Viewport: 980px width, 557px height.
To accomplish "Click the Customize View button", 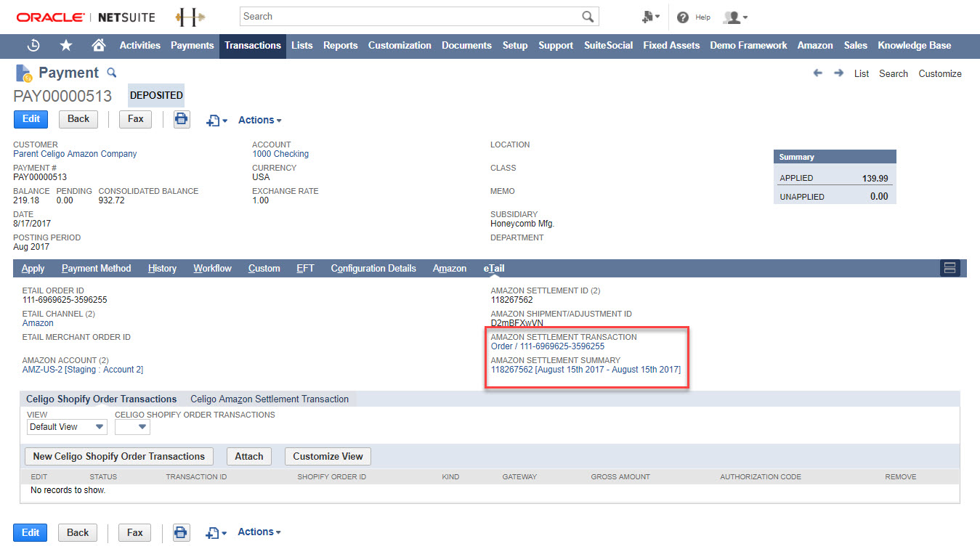I will click(x=328, y=456).
